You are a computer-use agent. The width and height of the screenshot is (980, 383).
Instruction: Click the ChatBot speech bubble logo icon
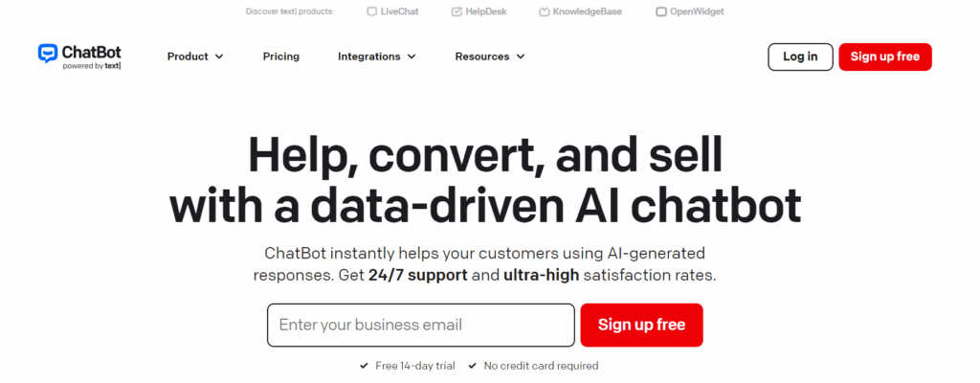pyautogui.click(x=48, y=54)
